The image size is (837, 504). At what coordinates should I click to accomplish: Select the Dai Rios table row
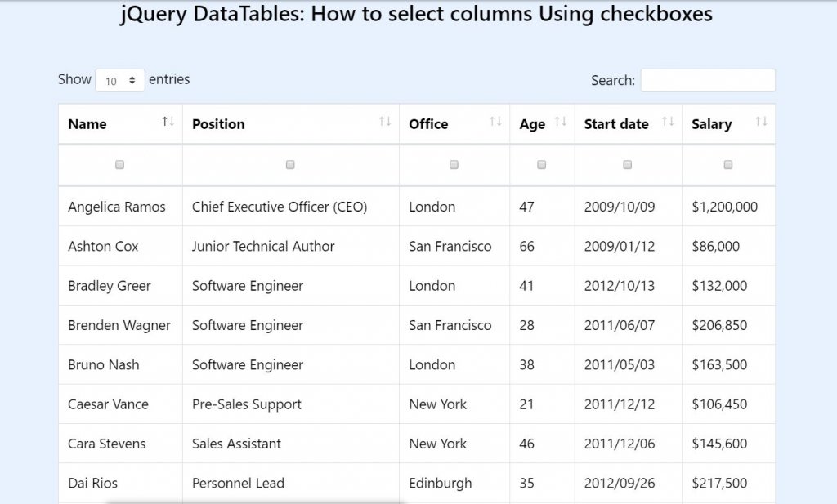tap(417, 483)
